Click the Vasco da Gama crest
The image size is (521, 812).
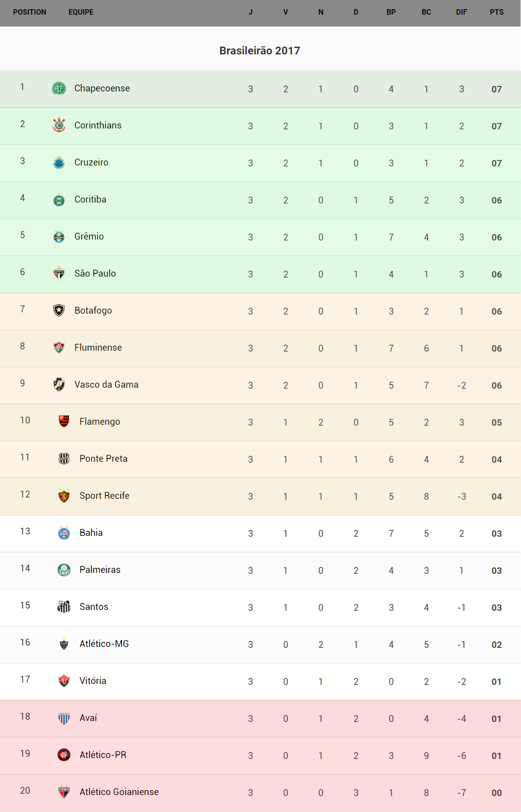coord(59,385)
